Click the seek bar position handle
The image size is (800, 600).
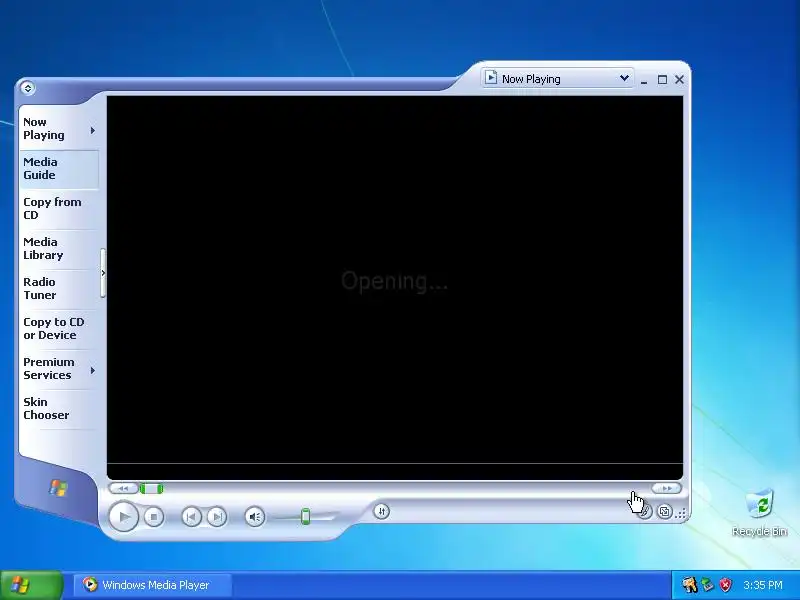click(152, 489)
